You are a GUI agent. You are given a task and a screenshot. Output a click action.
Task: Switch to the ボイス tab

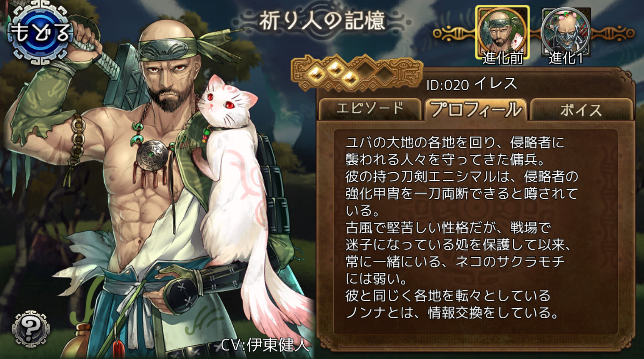(581, 110)
